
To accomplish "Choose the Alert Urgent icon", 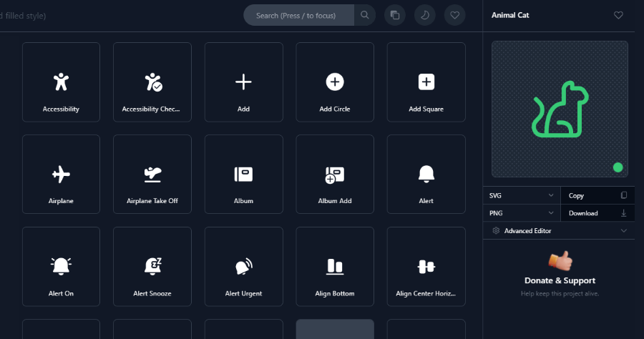I will 243,266.
